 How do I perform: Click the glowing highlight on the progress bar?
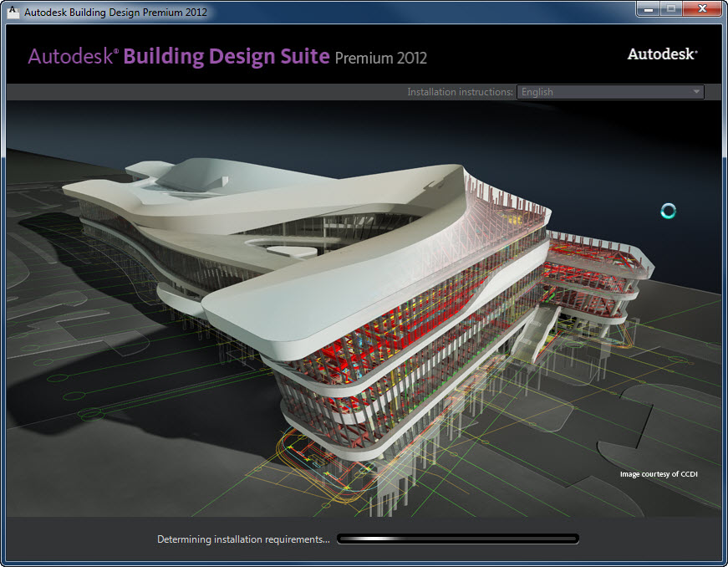point(368,539)
